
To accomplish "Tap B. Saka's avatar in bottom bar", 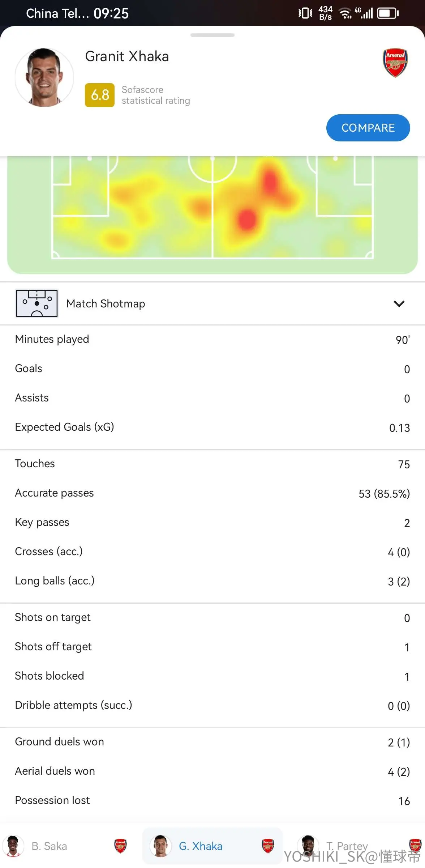I will (13, 846).
